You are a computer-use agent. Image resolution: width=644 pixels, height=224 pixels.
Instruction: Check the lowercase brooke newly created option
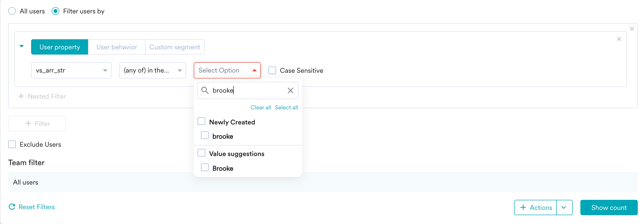[205, 135]
